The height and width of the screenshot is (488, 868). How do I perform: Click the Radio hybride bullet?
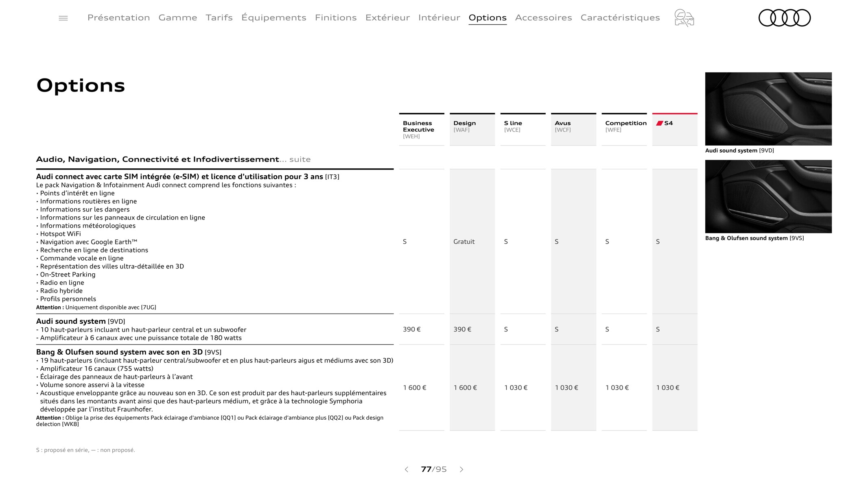tap(59, 291)
